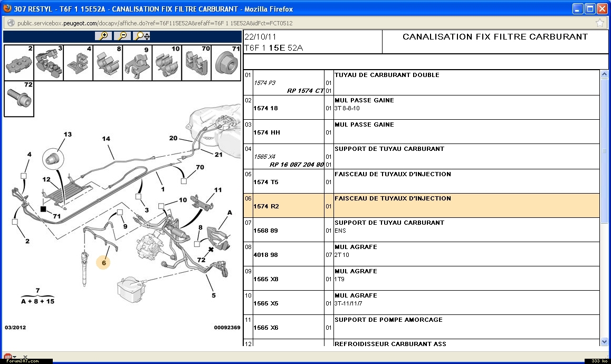Screen dimensions: 611x364
Task: Click part reference 4018 98
Action: [x=266, y=255]
